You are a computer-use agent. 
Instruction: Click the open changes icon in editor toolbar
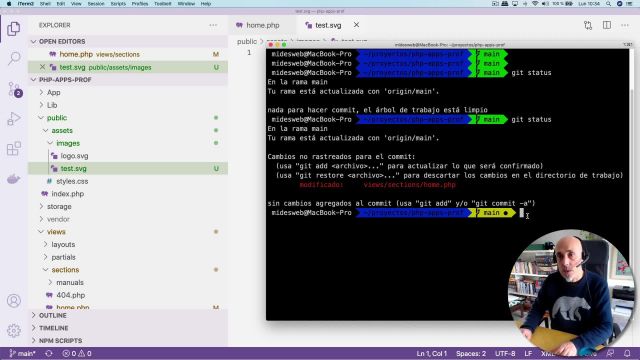tap(588, 25)
